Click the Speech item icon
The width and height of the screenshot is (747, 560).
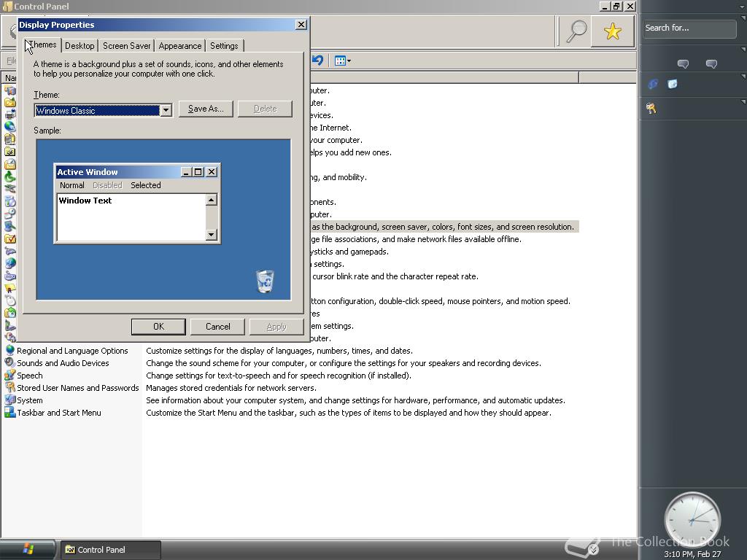(x=9, y=375)
